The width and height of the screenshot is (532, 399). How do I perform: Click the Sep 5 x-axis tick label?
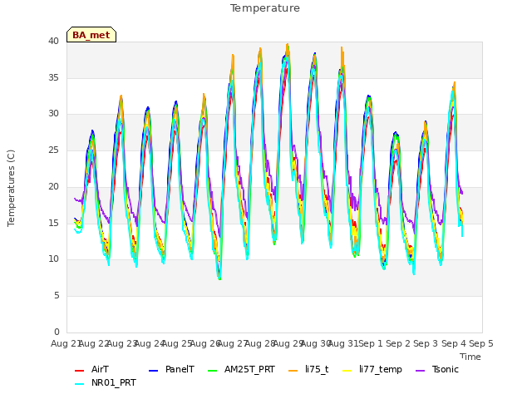481,343
